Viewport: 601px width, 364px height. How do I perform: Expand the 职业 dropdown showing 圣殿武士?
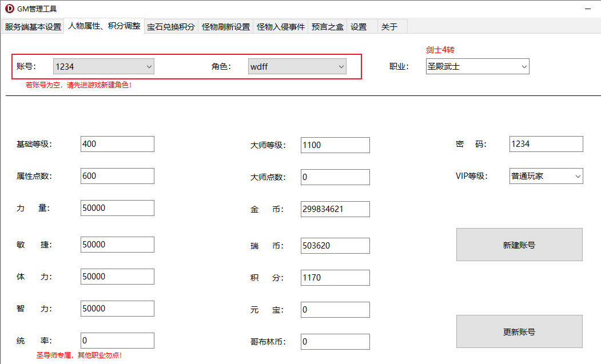(477, 66)
